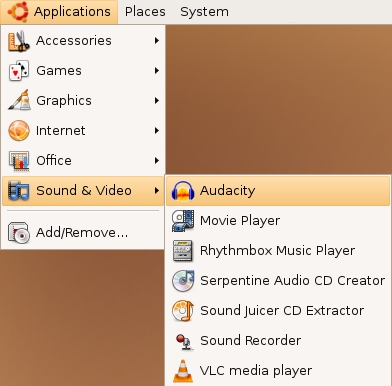Click the Serpentine CD with note icon
Viewport: 392px width, 386px height.
[x=183, y=281]
